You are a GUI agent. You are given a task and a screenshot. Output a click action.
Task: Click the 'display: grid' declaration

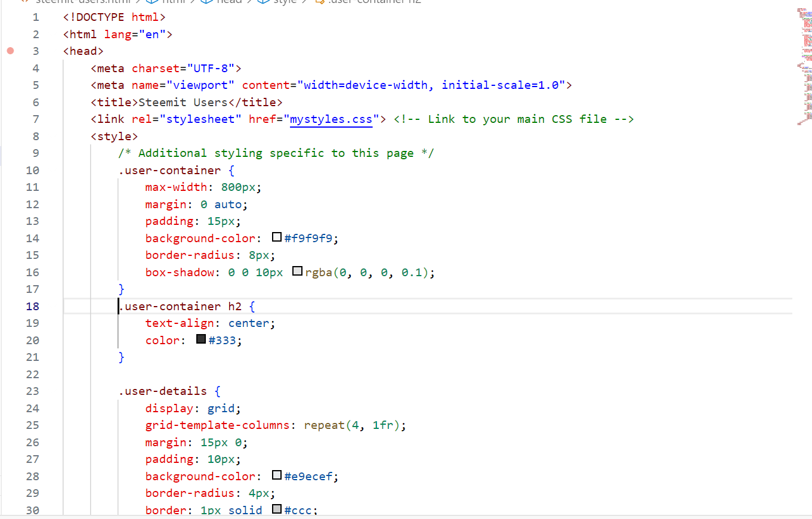[x=193, y=408]
